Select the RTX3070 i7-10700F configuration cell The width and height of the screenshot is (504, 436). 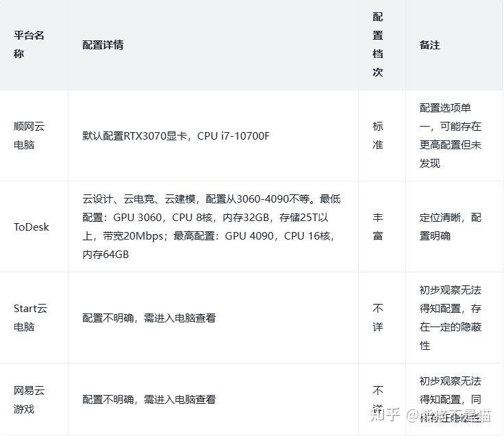[x=213, y=136]
